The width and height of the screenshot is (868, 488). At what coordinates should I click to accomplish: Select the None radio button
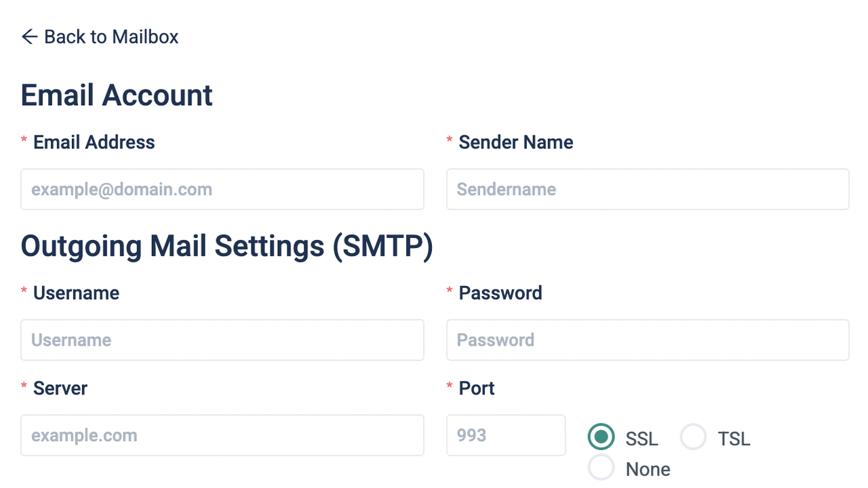tap(601, 468)
